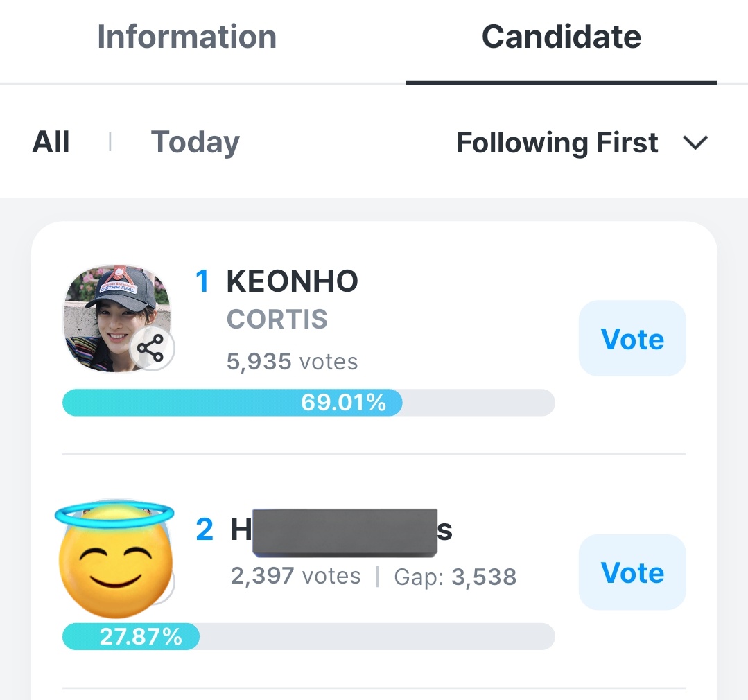Click rank number 1 beside KEONHO
Viewport: 748px width, 700px height.
coord(202,282)
